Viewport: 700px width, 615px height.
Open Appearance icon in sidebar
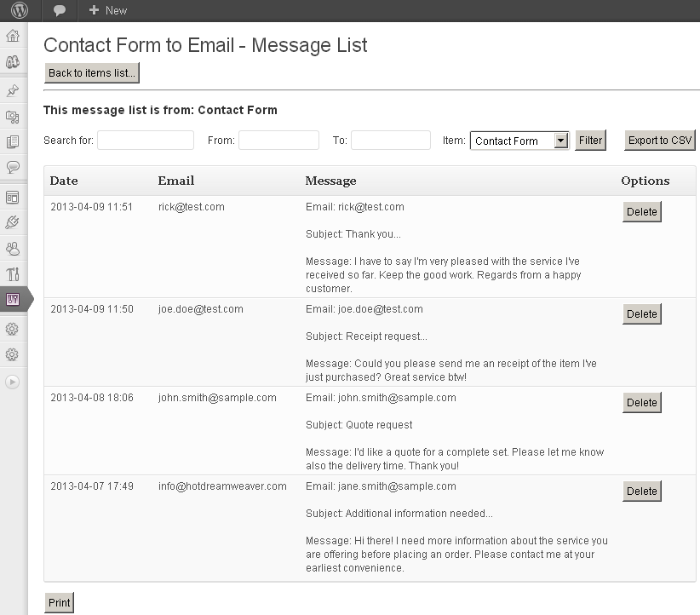point(13,197)
